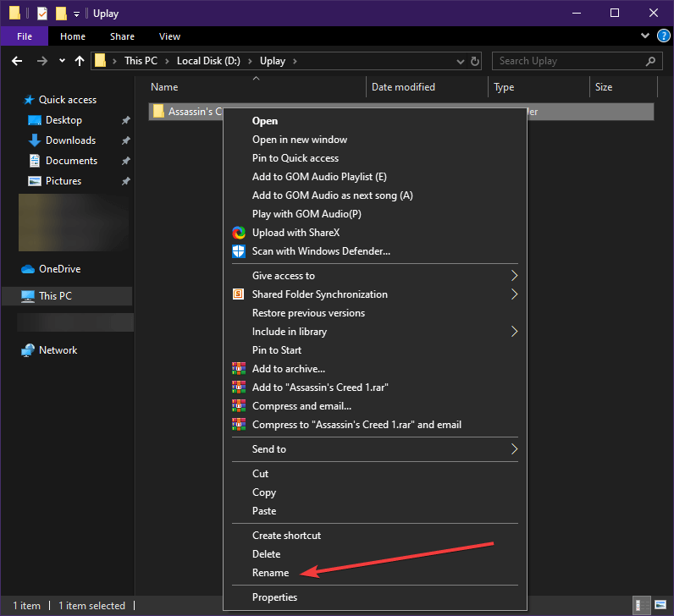Choose Play with GOM Audio(P)

(x=307, y=214)
